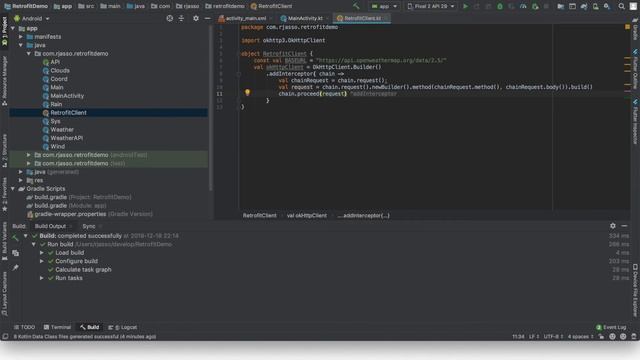The height and width of the screenshot is (360, 640).
Task: Open the Project pane gear settings
Action: coord(196,18)
